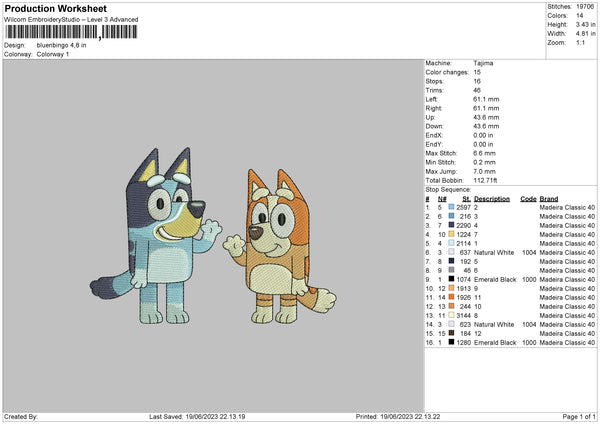Click the Colorway 1 value
This screenshot has height=424, width=600.
[x=53, y=54]
